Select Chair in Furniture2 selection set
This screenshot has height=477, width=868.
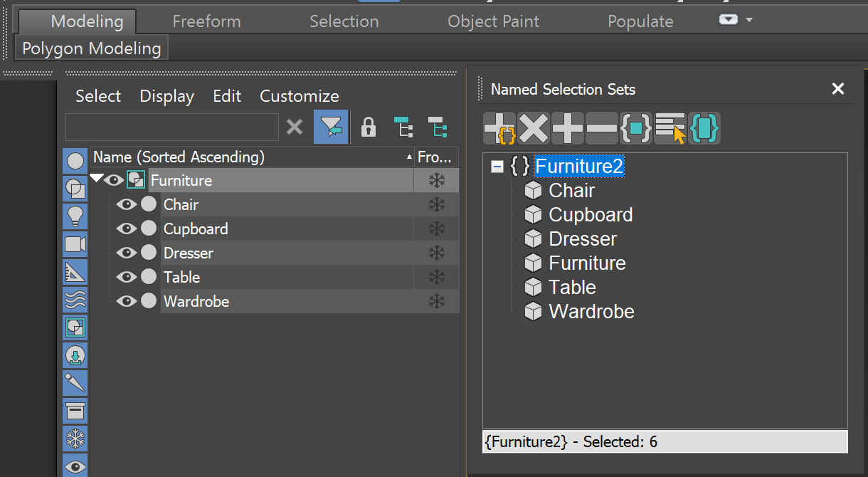[571, 191]
